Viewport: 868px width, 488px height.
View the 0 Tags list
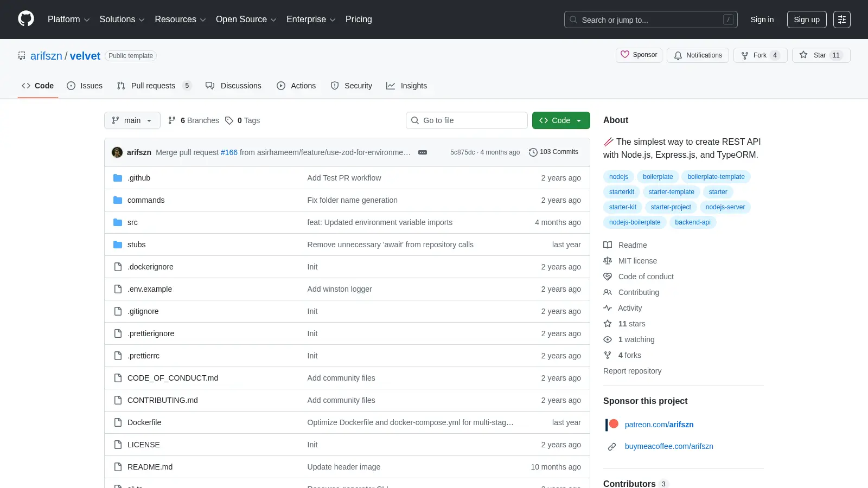(242, 120)
